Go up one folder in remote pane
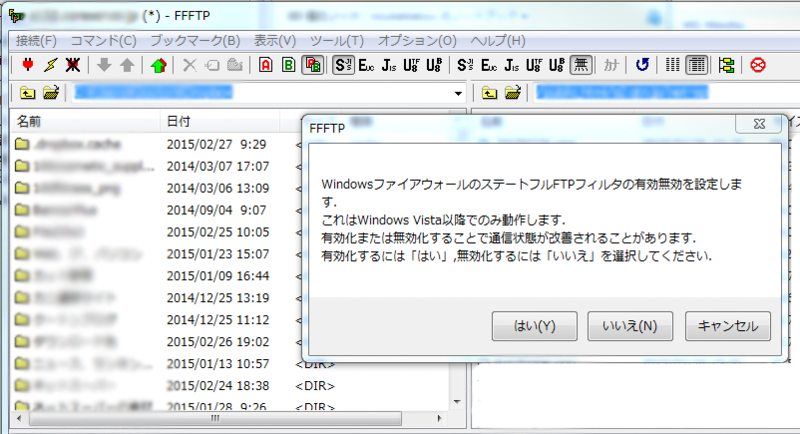Viewport: 800px width, 434px height. tap(490, 92)
